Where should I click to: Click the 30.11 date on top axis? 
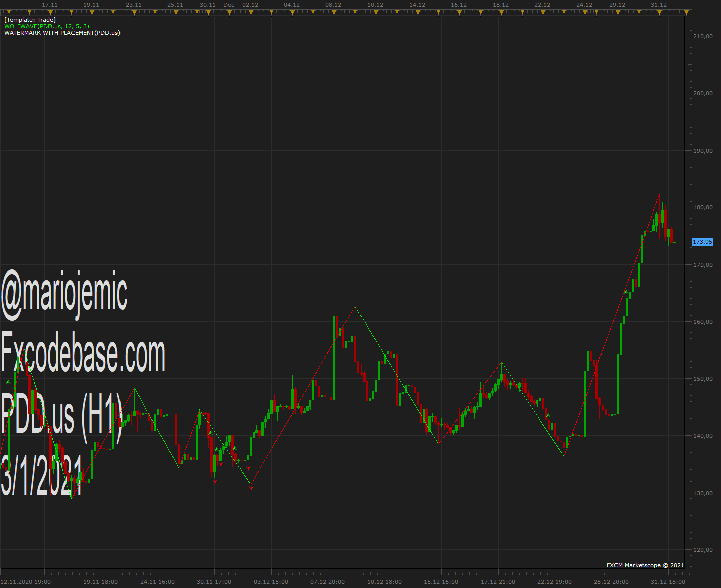tap(208, 5)
